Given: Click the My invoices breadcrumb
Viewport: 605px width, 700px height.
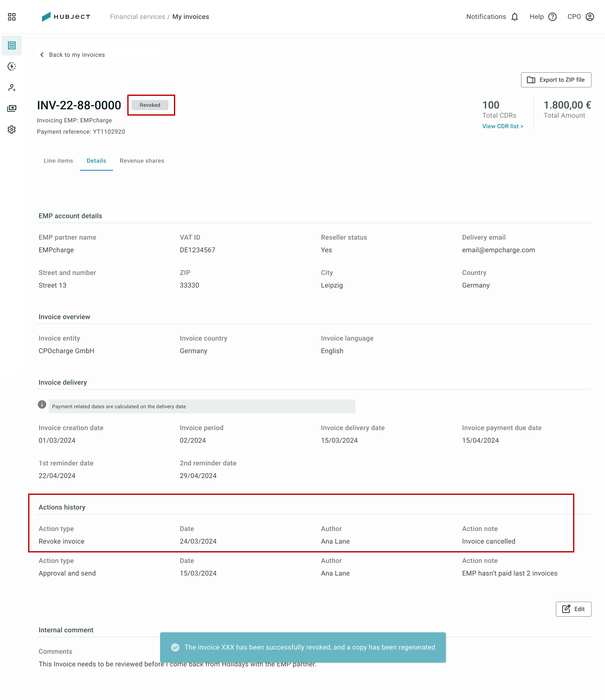Looking at the screenshot, I should coord(191,17).
